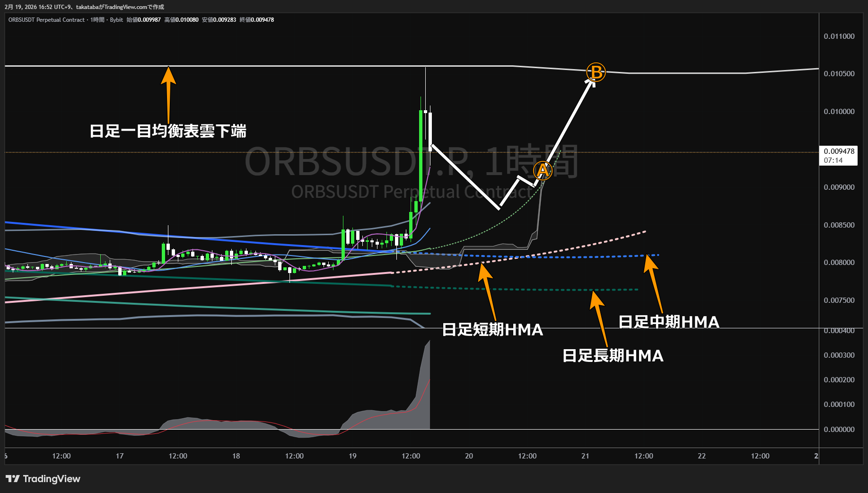Click price axis value 0.009000
Screen dimensions: 868x493
click(839, 187)
